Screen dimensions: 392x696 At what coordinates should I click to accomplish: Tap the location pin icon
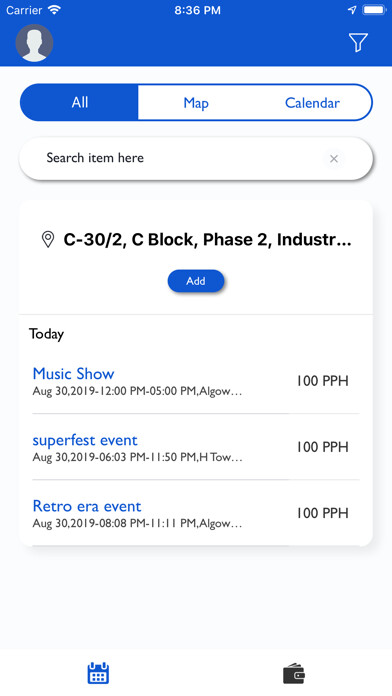tap(48, 240)
